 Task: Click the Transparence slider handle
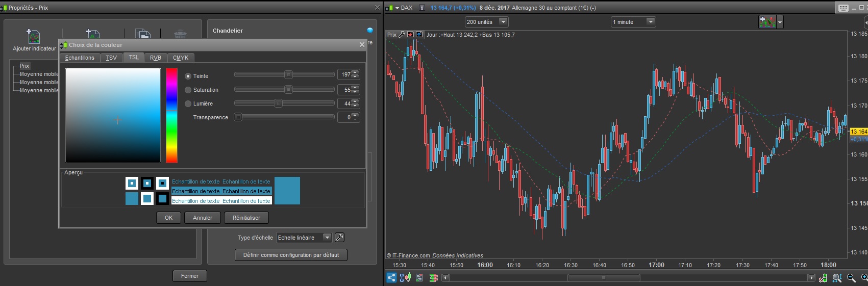(x=238, y=117)
